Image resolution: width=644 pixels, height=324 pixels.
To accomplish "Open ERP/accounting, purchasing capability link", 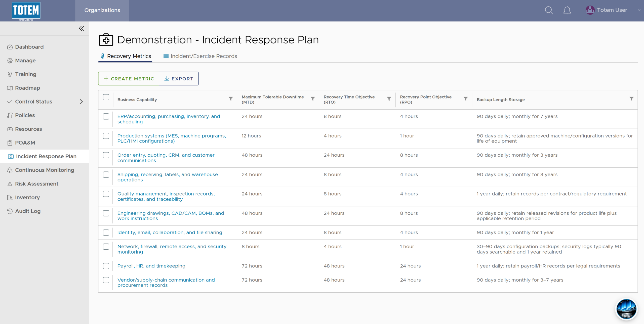I will [x=169, y=119].
